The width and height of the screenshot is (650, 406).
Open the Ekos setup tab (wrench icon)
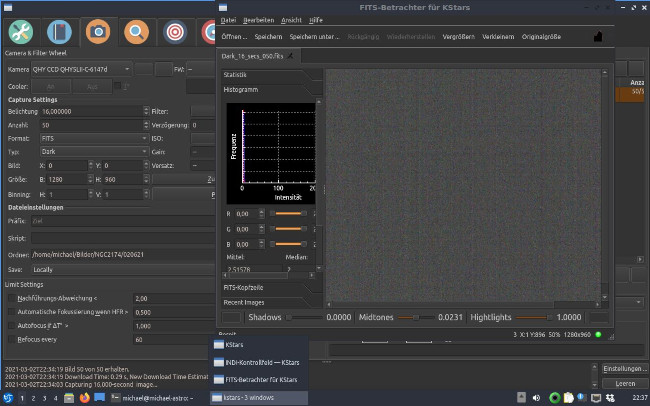coord(20,33)
